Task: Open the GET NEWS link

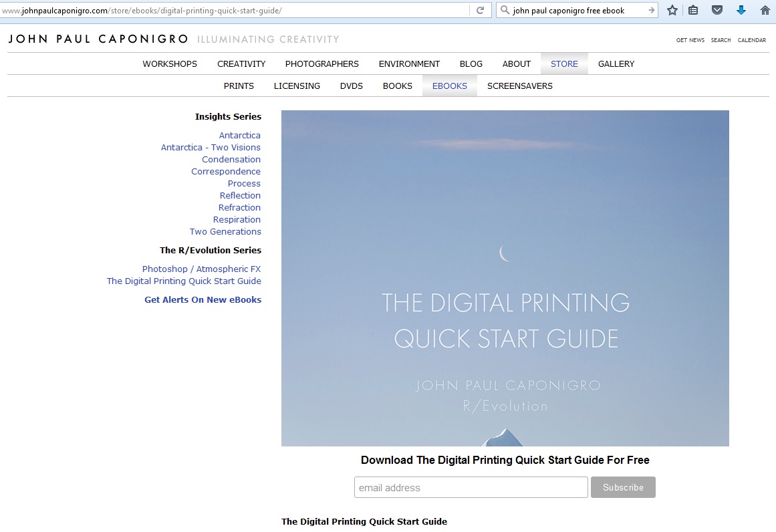Action: click(690, 40)
